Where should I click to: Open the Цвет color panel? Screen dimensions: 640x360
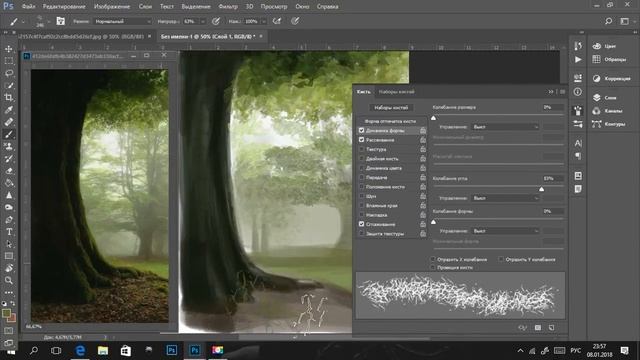coord(604,46)
